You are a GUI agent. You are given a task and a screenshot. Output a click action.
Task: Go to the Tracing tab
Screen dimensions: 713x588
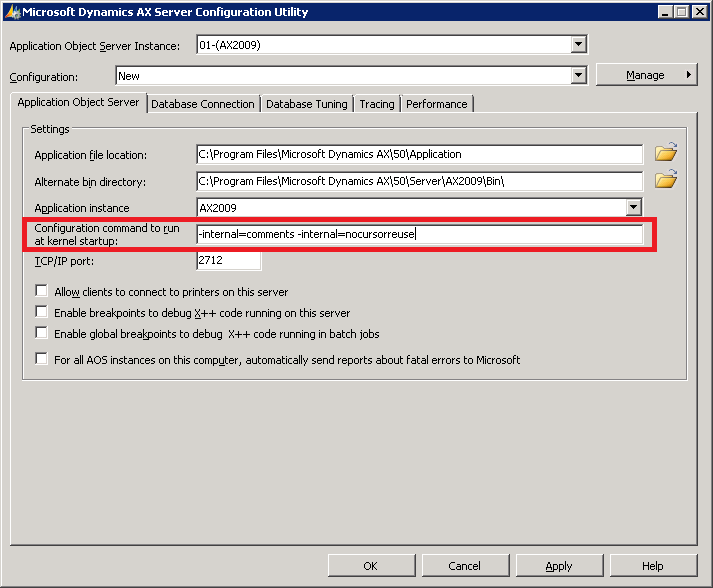pyautogui.click(x=377, y=104)
